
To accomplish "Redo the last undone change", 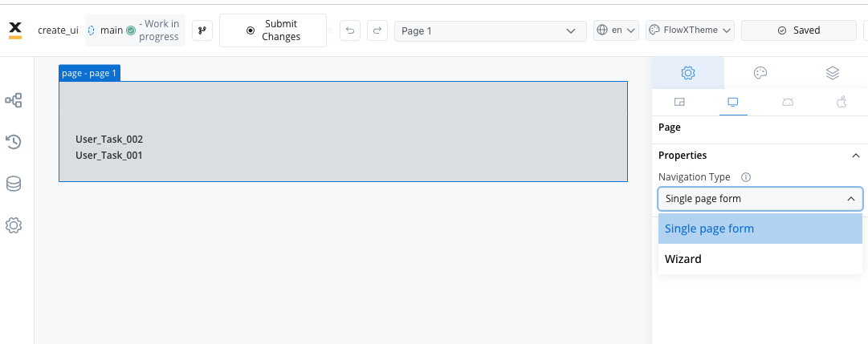I will [377, 30].
